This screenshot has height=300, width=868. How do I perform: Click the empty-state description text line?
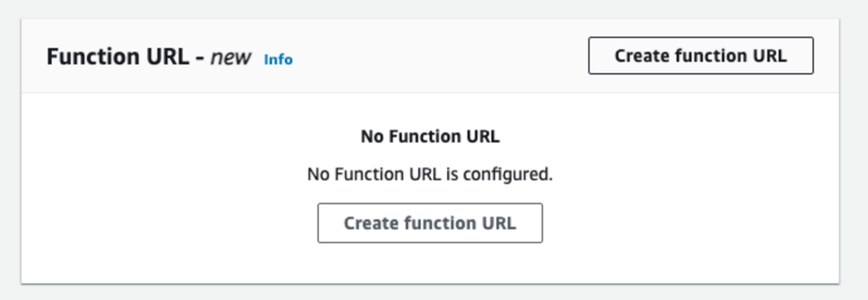tap(430, 174)
